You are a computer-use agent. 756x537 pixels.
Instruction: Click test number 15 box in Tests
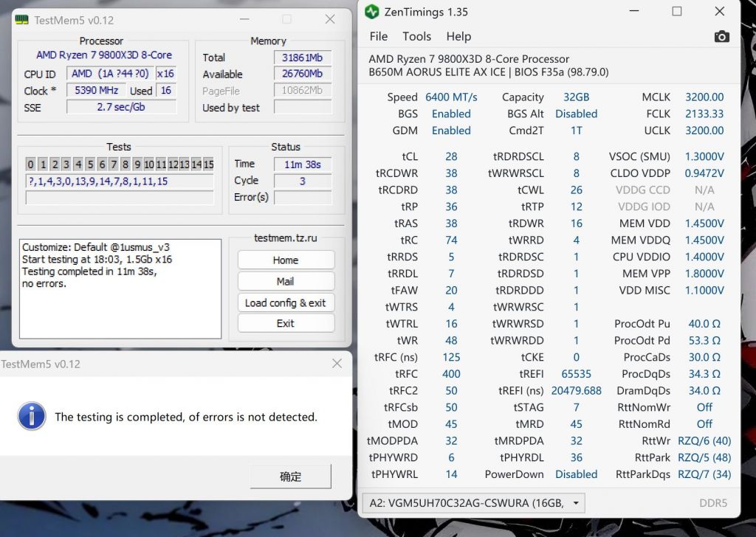point(208,164)
